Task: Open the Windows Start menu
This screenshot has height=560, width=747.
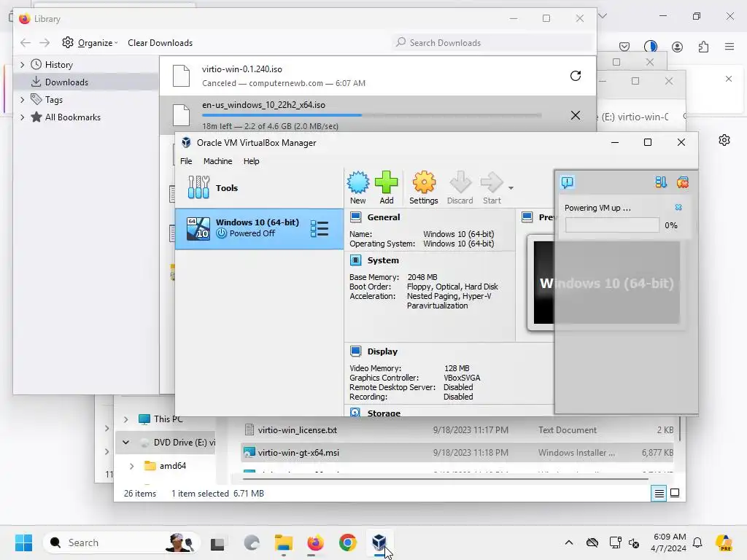Action: point(23,542)
